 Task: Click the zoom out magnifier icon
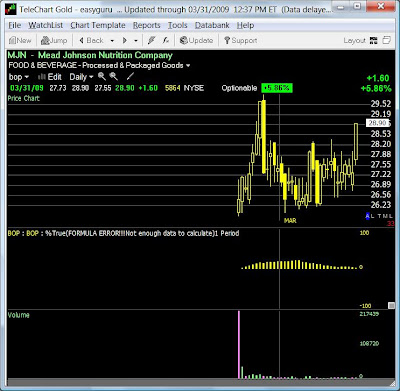[114, 77]
